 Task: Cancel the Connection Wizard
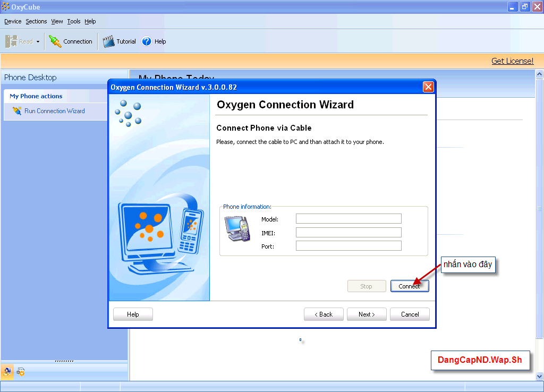pyautogui.click(x=410, y=314)
